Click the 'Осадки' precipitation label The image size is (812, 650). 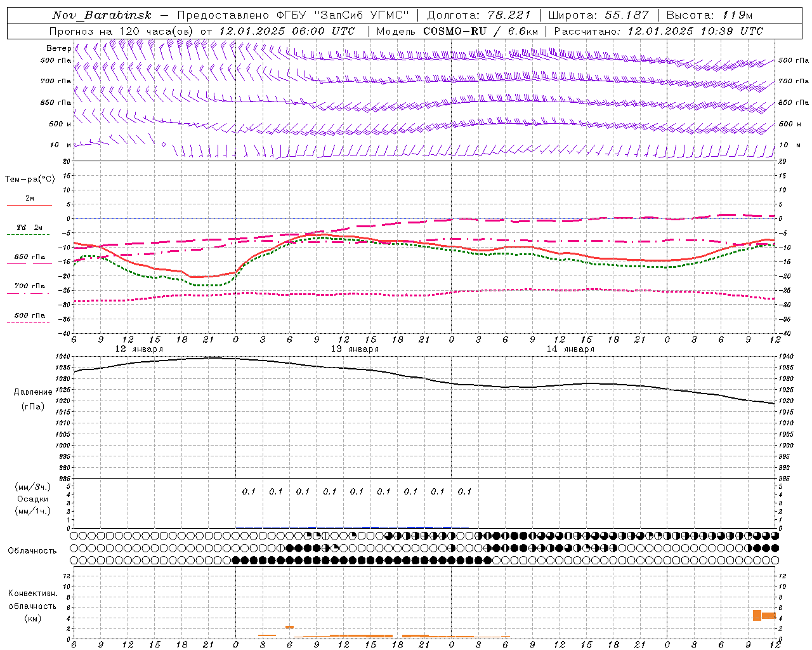click(x=33, y=499)
